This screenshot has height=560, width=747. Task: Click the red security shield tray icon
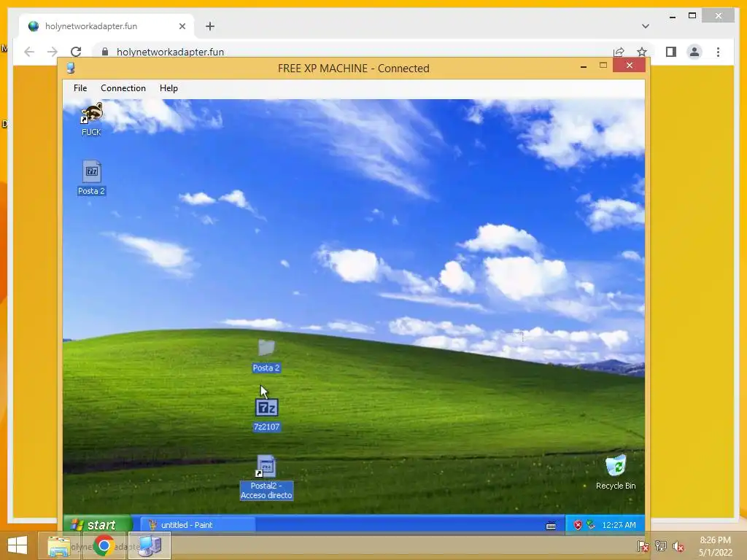click(578, 525)
